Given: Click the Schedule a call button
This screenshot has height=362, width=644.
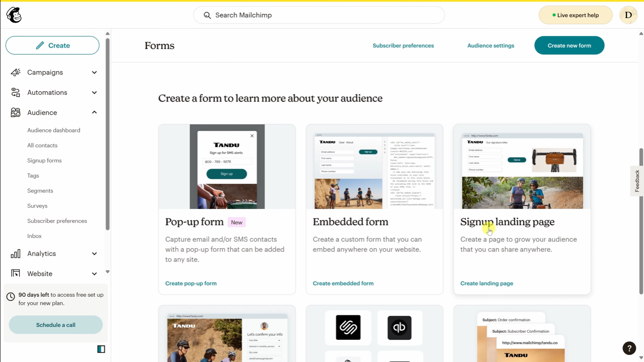Looking at the screenshot, I should [x=55, y=325].
